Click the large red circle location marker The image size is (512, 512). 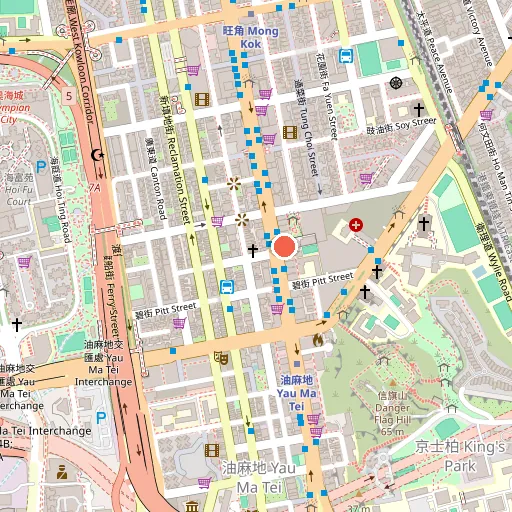pyautogui.click(x=284, y=247)
